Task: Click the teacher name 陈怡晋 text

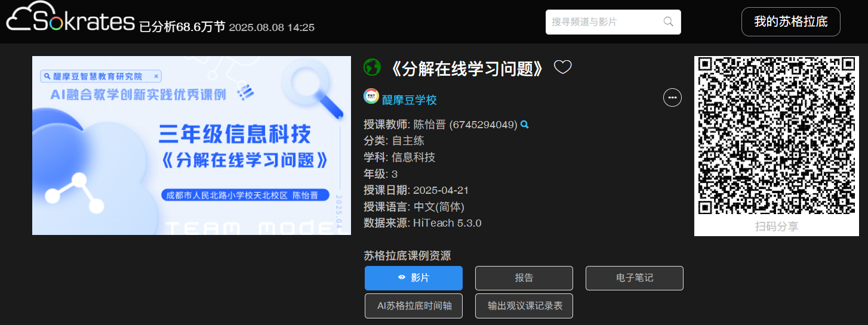Action: (x=430, y=125)
